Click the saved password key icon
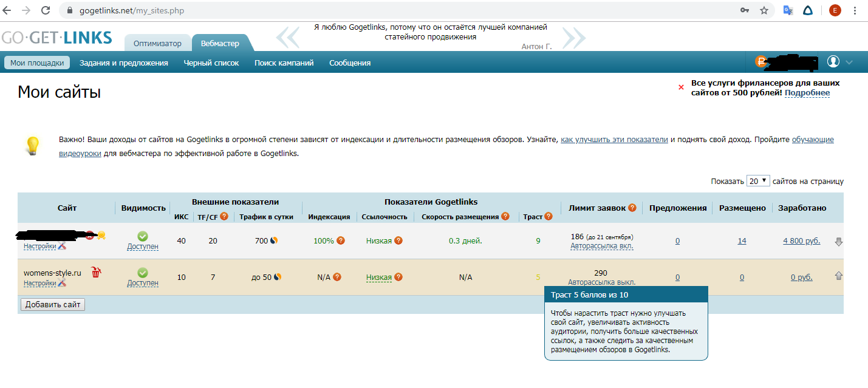The width and height of the screenshot is (868, 388). [x=745, y=10]
